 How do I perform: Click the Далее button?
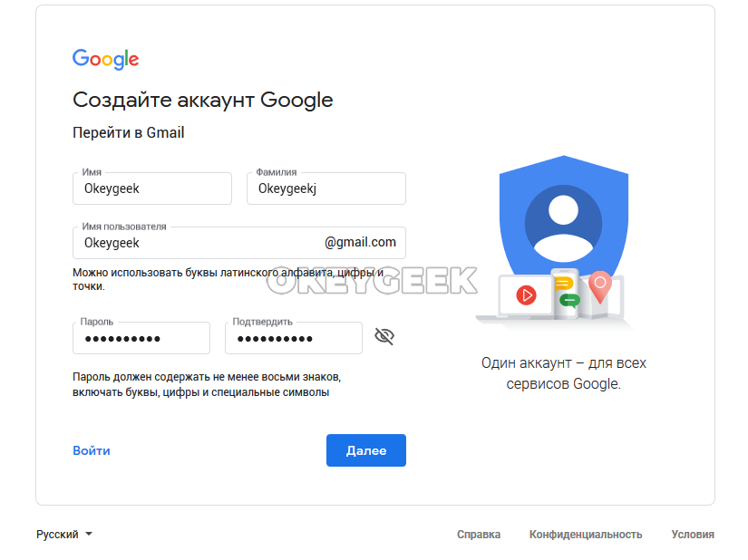click(x=366, y=450)
